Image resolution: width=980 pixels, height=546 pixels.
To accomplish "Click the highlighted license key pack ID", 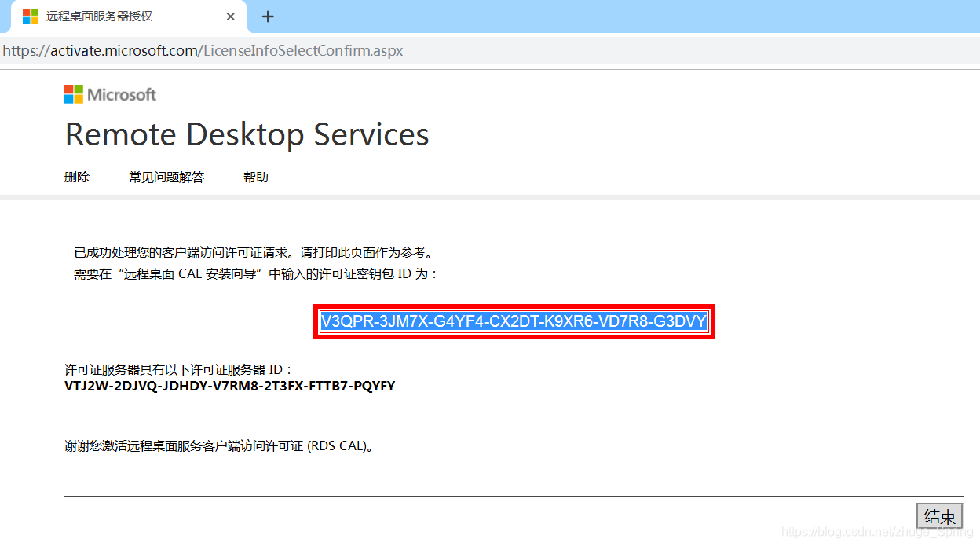I will pos(514,321).
